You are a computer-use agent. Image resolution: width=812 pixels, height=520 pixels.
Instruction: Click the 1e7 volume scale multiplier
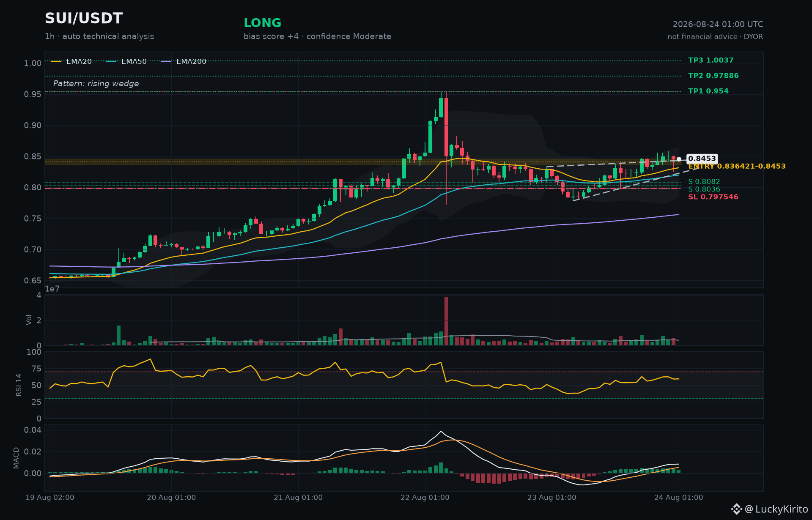coord(52,289)
